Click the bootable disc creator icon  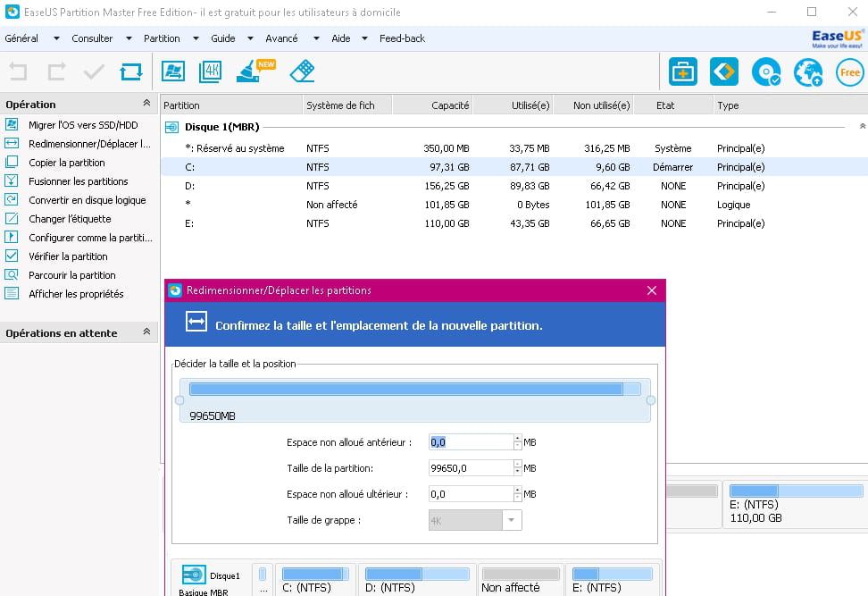(765, 72)
